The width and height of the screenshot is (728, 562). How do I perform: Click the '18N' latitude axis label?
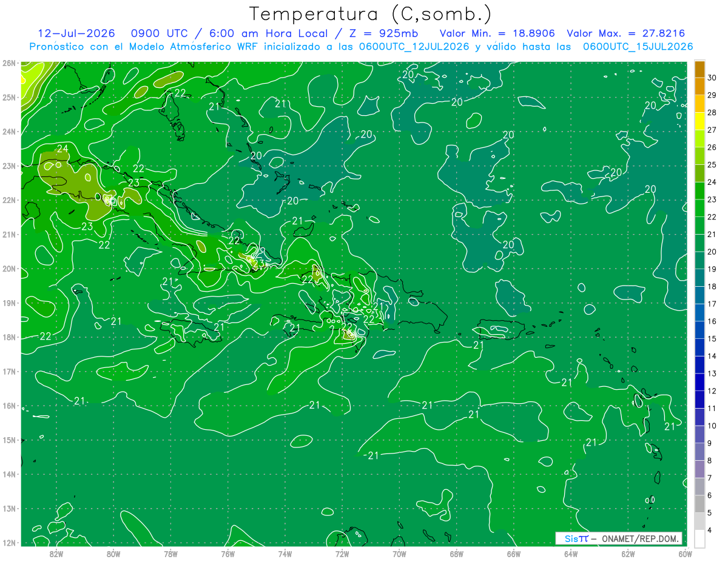pyautogui.click(x=8, y=337)
